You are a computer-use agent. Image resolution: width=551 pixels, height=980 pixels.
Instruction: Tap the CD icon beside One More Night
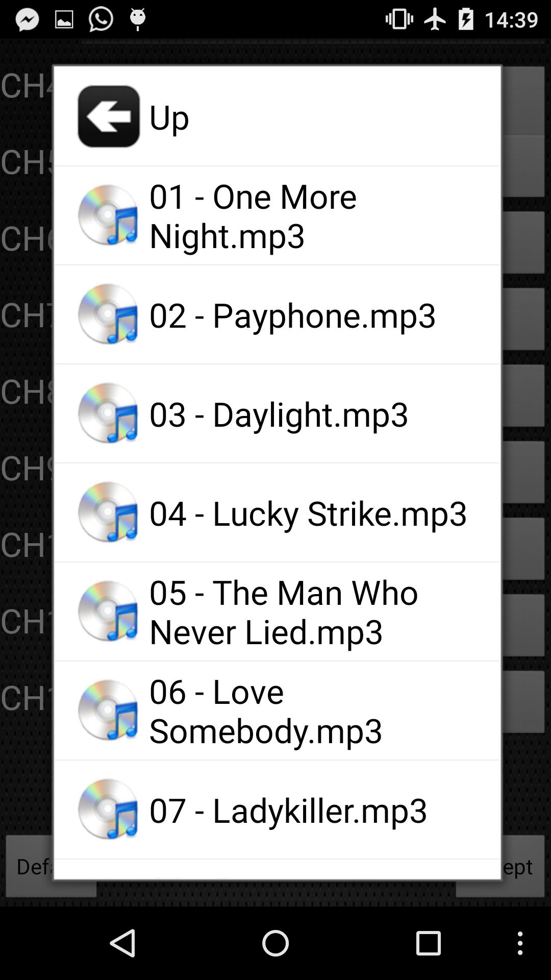109,215
